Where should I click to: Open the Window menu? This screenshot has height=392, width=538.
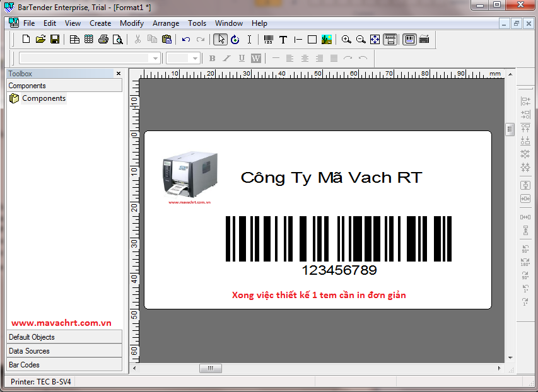point(229,23)
